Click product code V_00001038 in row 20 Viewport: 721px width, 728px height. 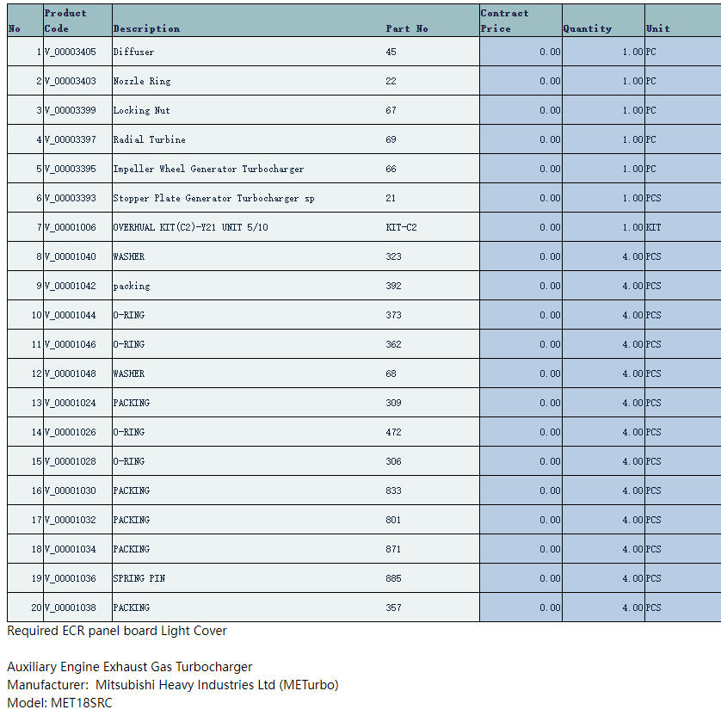coord(71,608)
